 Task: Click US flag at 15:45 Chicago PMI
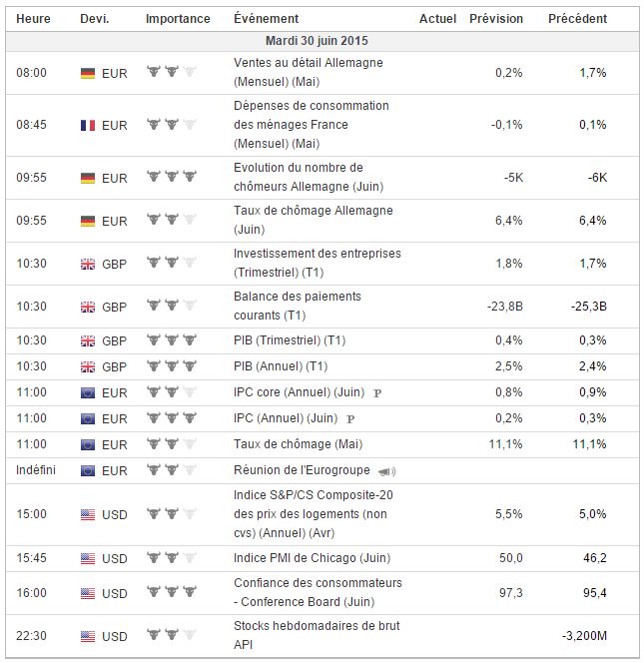87,557
